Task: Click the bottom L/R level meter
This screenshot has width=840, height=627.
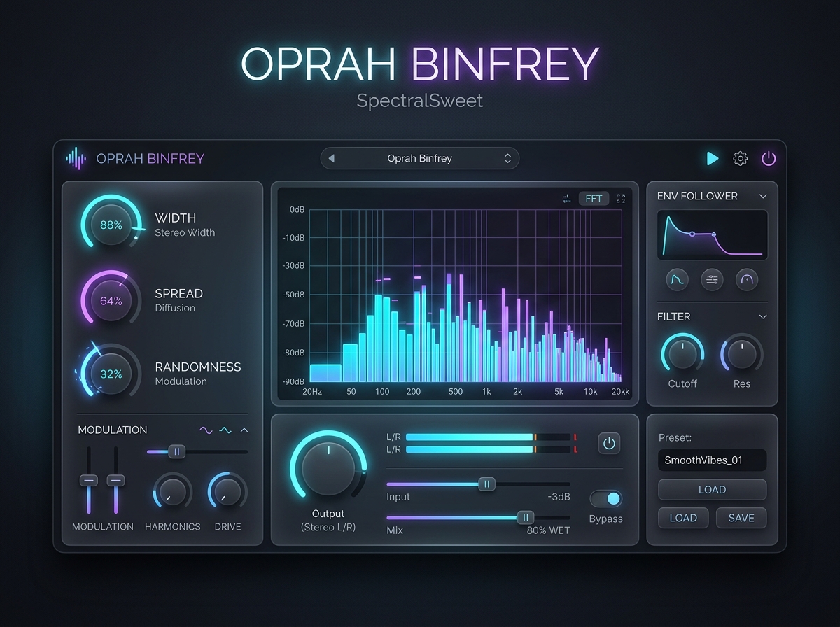Action: coord(488,449)
